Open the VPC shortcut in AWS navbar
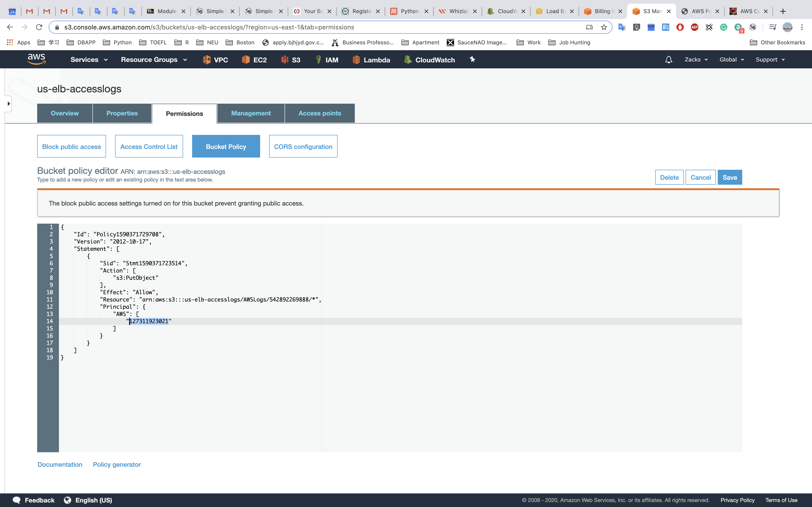 click(x=215, y=60)
